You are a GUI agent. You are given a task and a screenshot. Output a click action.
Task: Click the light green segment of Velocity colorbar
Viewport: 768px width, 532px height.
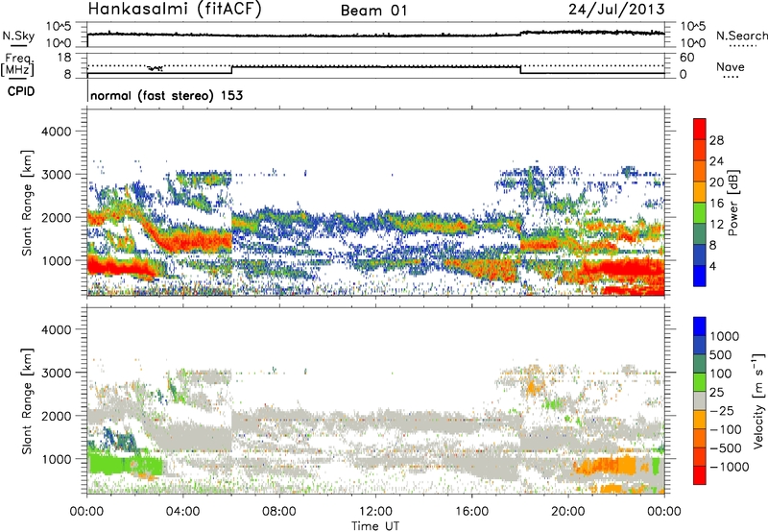point(700,382)
